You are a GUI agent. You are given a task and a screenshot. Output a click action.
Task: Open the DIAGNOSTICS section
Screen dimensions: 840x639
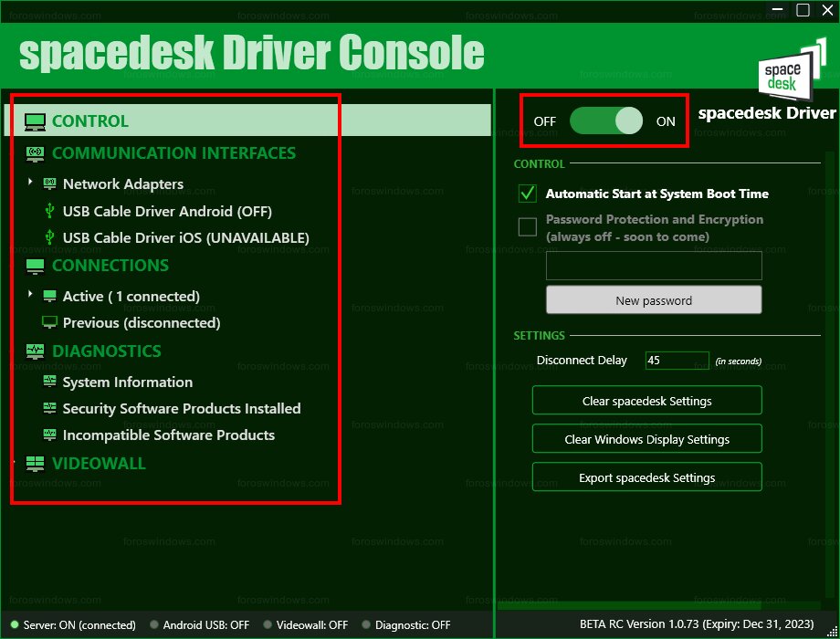[x=107, y=351]
